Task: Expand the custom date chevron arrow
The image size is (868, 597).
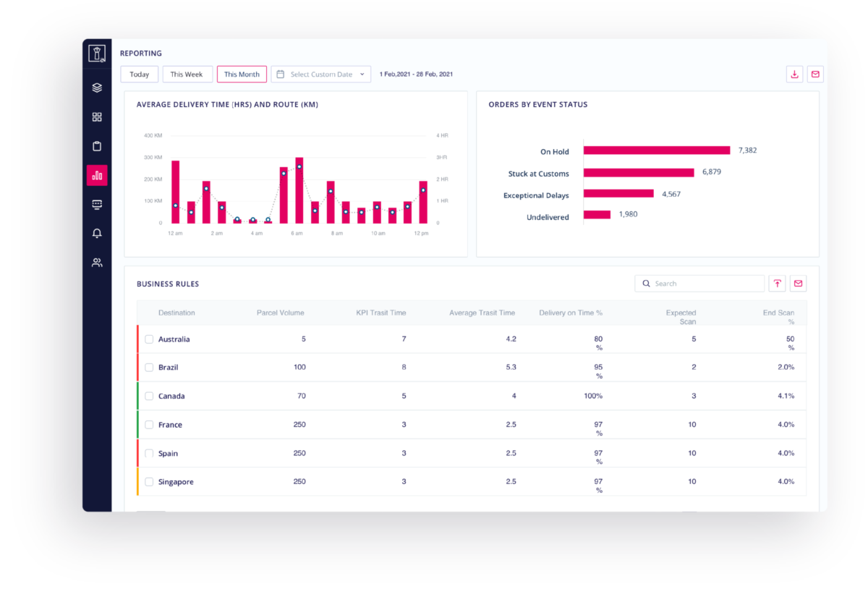Action: (x=362, y=74)
